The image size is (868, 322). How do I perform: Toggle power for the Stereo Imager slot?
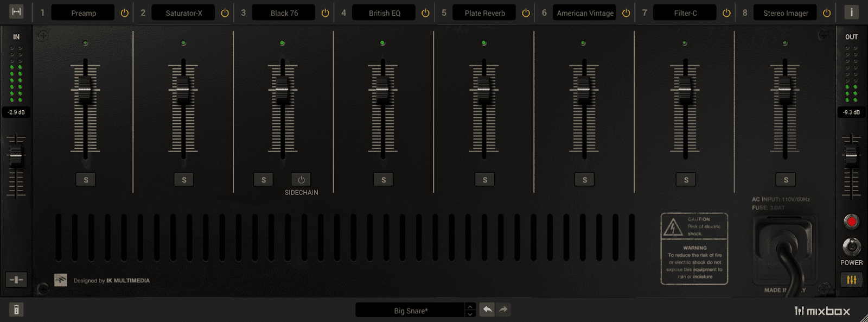[827, 13]
